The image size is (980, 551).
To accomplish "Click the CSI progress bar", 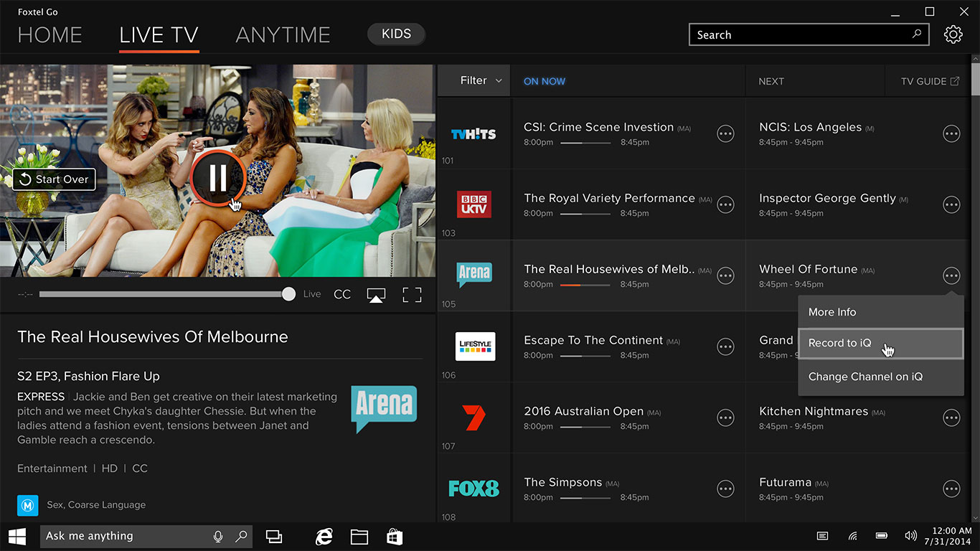I will (585, 143).
